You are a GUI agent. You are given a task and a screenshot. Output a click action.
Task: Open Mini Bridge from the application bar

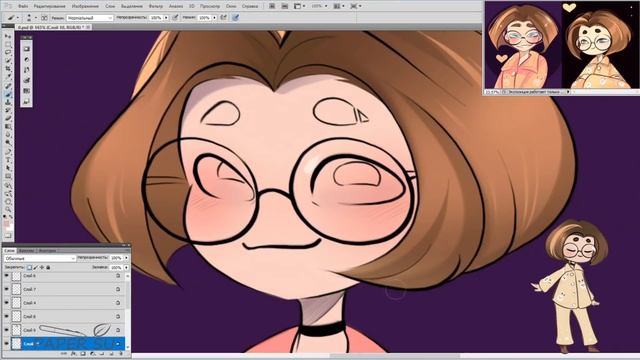(x=284, y=6)
